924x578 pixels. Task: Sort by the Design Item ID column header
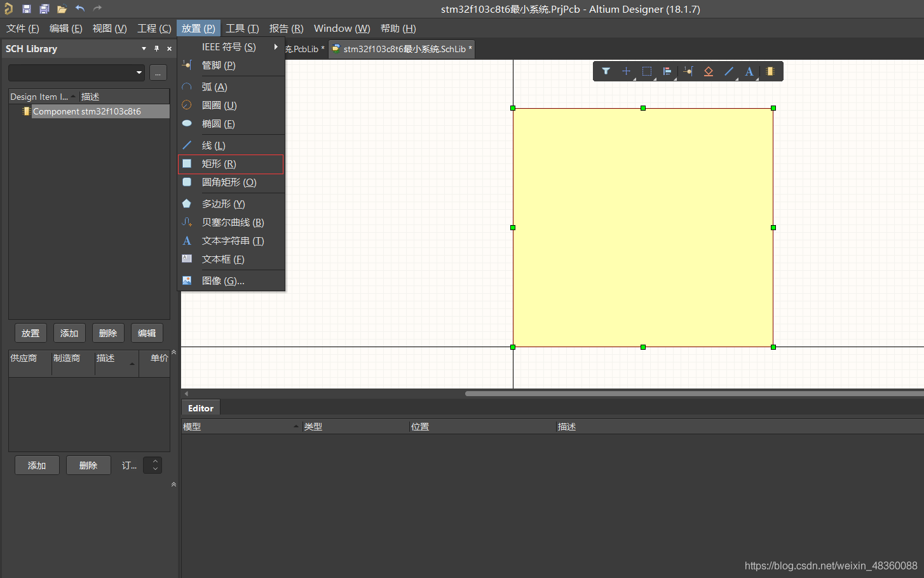click(x=43, y=97)
